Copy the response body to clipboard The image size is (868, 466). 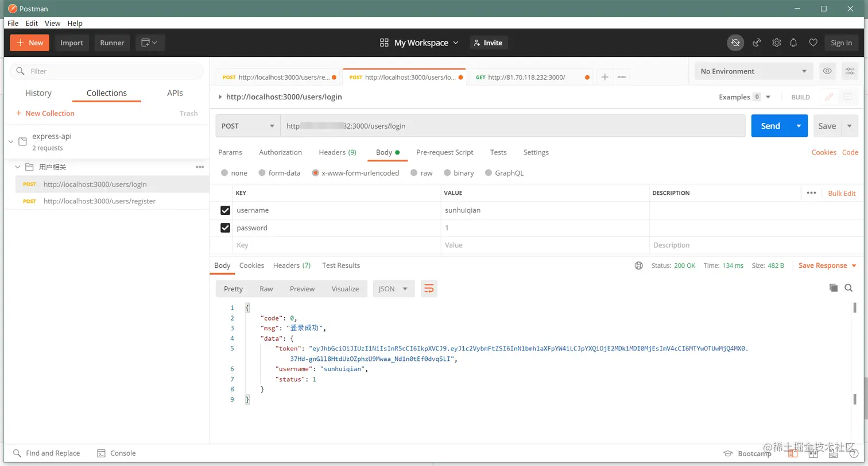[x=833, y=288]
